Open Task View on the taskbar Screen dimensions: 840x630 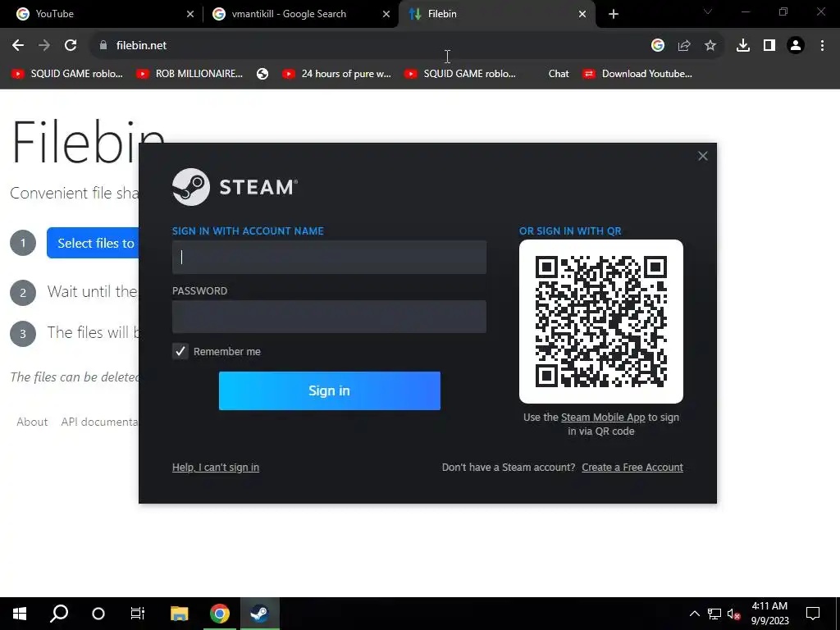(x=138, y=614)
